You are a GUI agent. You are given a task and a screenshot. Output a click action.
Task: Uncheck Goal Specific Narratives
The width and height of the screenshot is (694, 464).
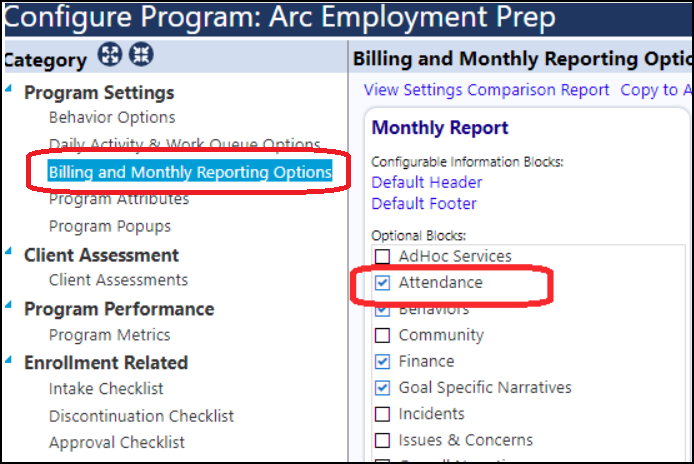coord(382,388)
